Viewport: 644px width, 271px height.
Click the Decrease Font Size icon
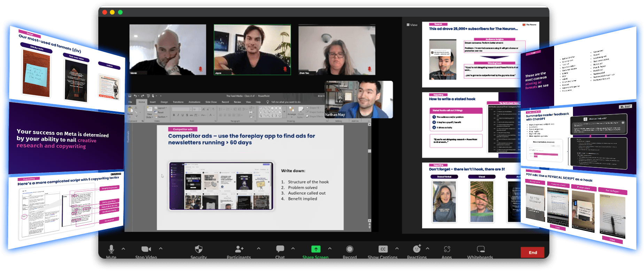tap(208, 109)
